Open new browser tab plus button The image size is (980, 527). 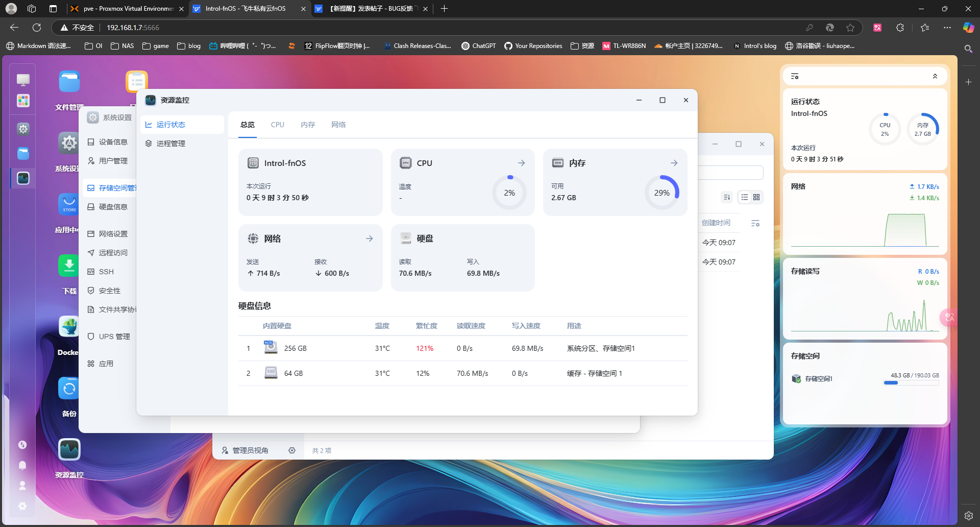444,9
